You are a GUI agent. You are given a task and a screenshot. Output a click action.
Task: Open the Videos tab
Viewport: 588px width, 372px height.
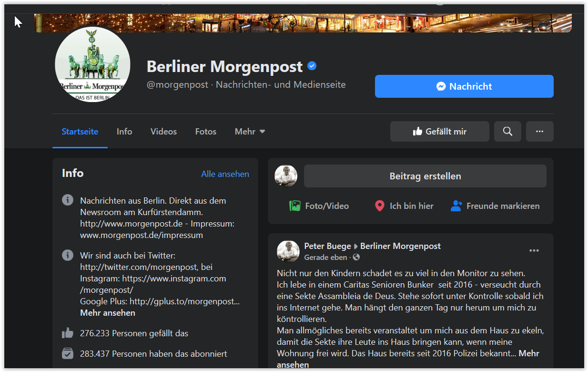point(163,132)
